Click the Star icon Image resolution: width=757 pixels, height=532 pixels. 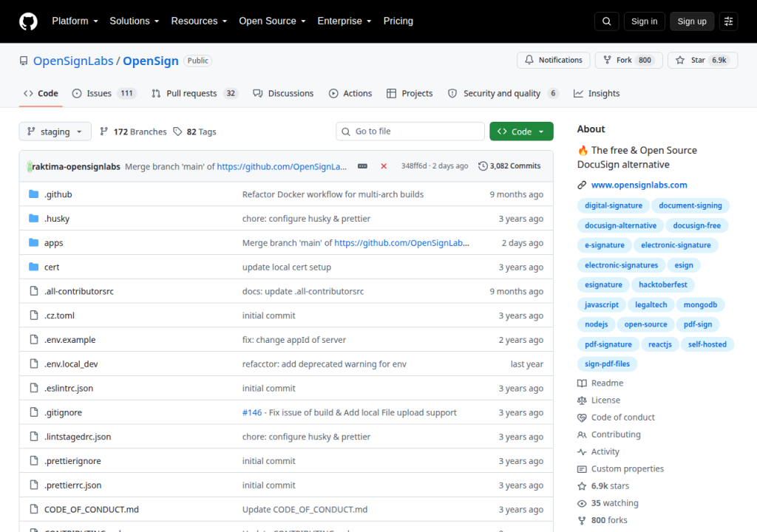pyautogui.click(x=680, y=60)
